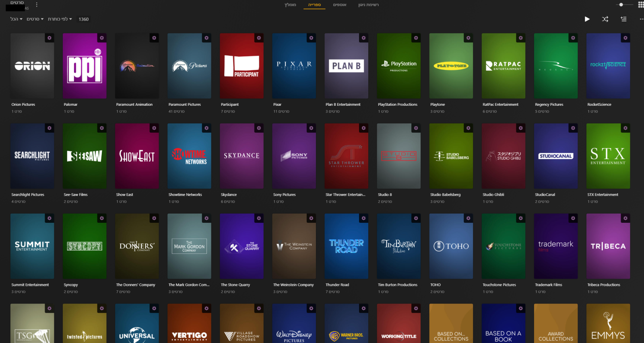The height and width of the screenshot is (343, 644).
Task: Click the badge icon on Thunder Road poster
Action: [x=363, y=218]
